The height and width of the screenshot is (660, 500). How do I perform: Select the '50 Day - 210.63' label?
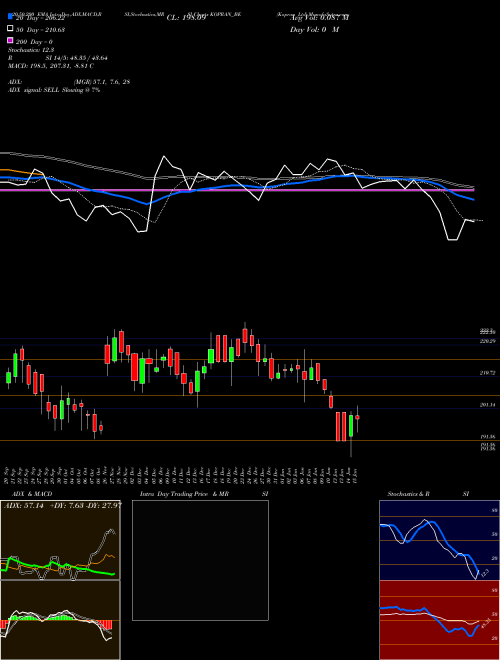tap(40, 29)
